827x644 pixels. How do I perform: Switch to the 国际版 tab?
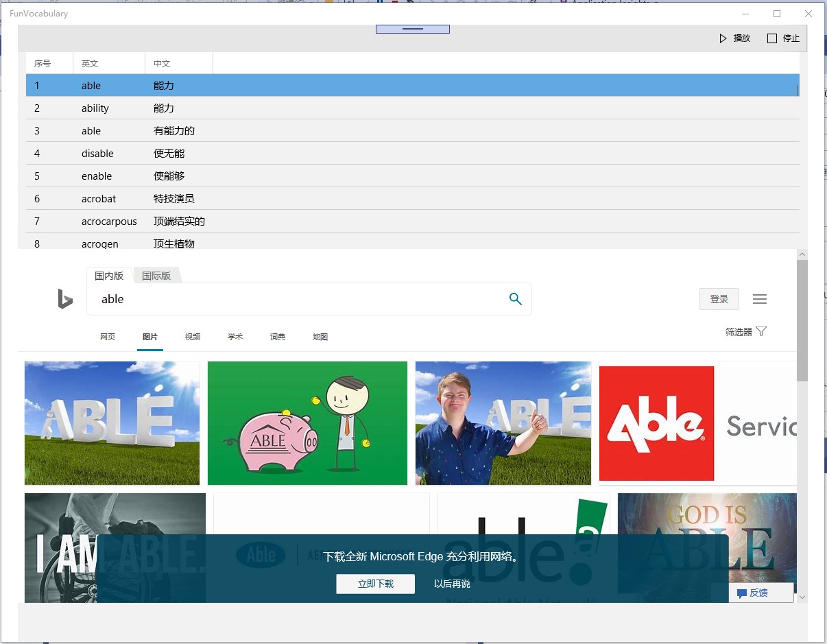156,276
